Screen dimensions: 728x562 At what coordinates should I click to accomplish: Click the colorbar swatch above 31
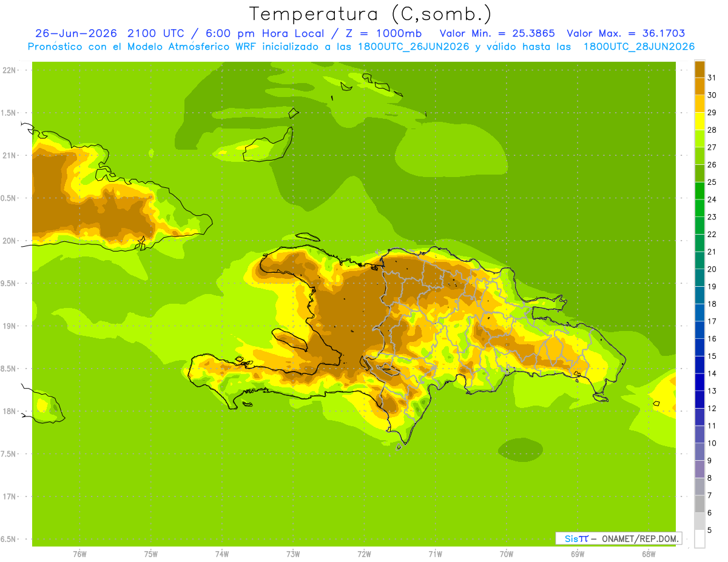(699, 69)
